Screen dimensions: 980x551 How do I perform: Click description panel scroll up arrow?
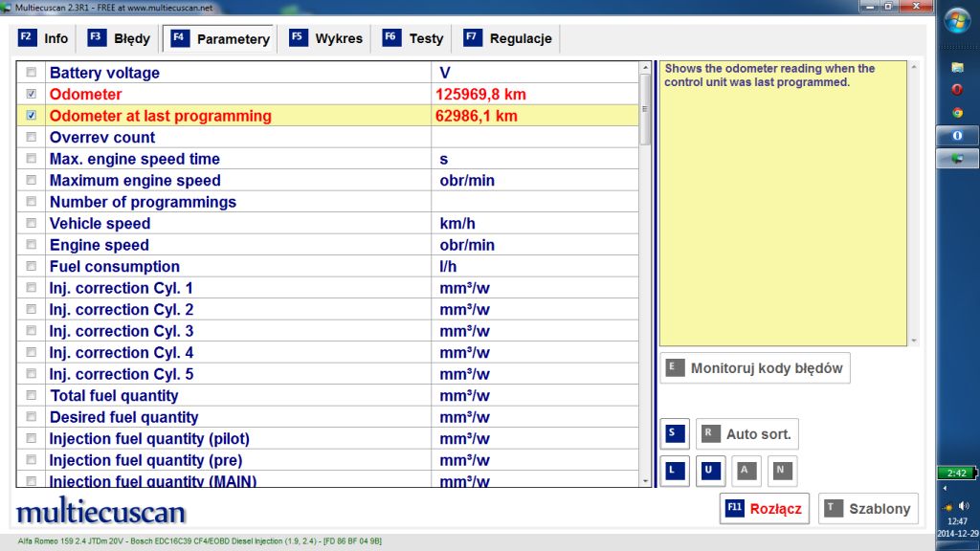[914, 67]
